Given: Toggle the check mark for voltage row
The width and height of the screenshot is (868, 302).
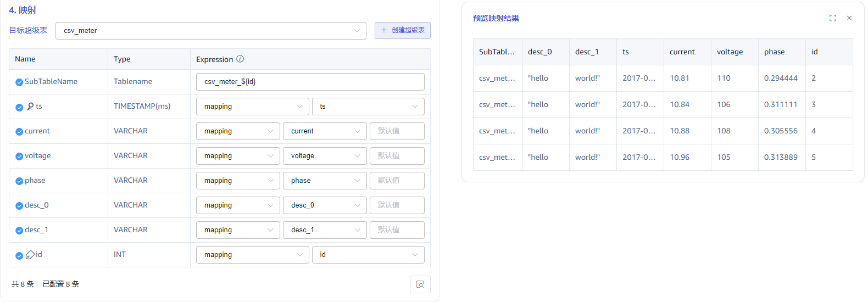Looking at the screenshot, I should pos(19,156).
